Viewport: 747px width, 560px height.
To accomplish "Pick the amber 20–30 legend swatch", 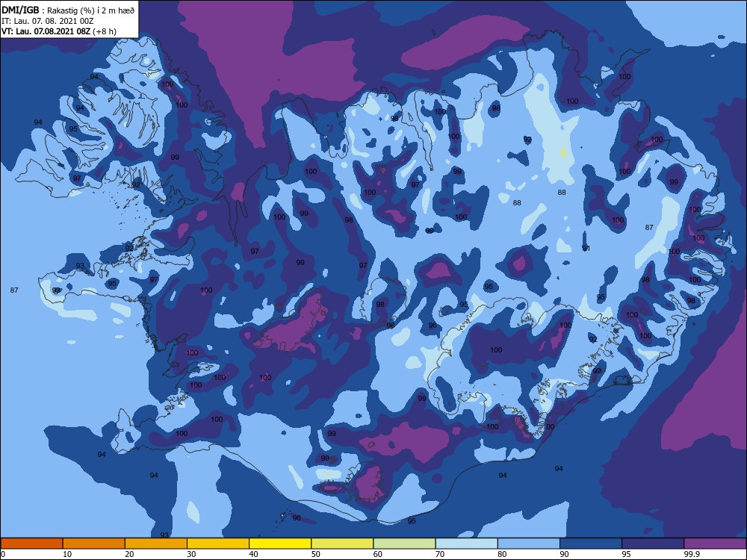I will click(x=156, y=544).
